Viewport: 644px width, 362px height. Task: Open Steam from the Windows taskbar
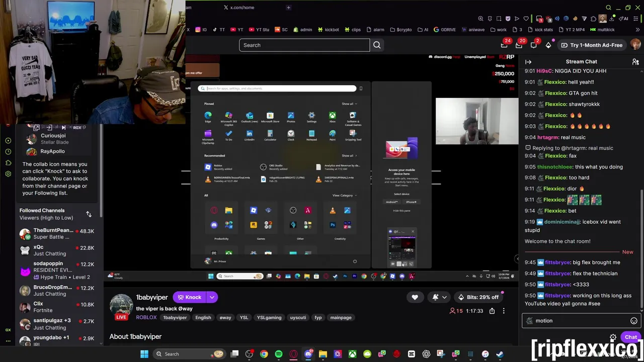pyautogui.click(x=500, y=354)
